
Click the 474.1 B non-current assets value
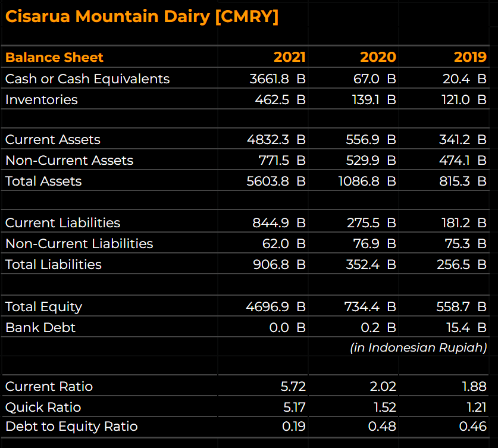click(463, 161)
